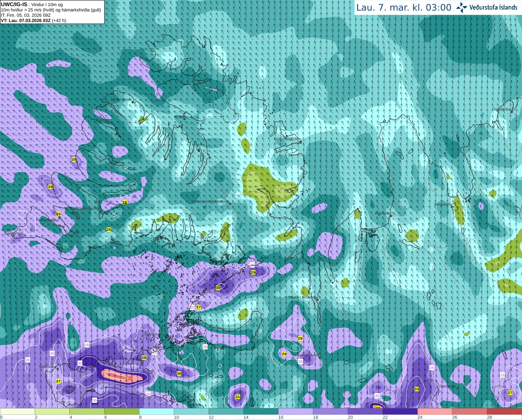Pick the 2–4 m/s light green legend swatch
This screenshot has width=522, height=420.
pos(52,411)
